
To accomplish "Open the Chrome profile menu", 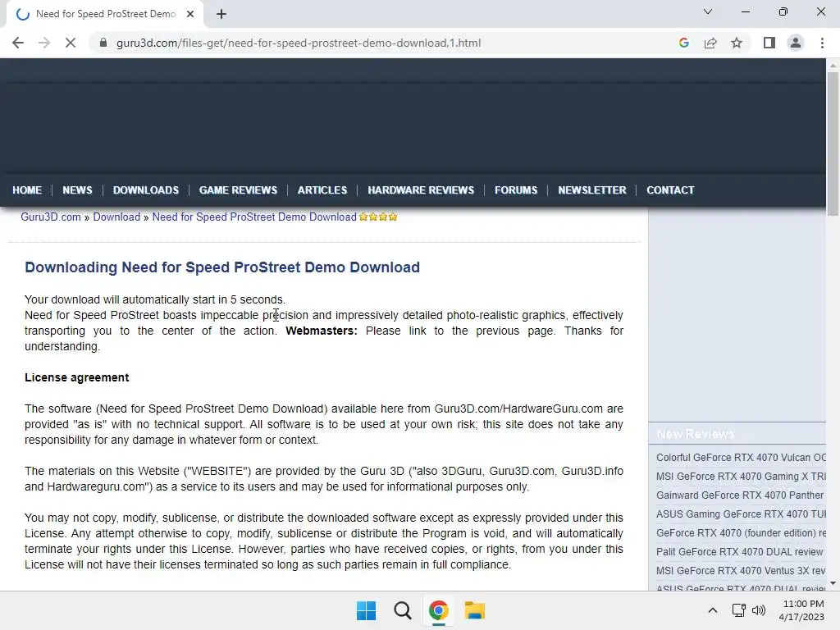I will [796, 43].
